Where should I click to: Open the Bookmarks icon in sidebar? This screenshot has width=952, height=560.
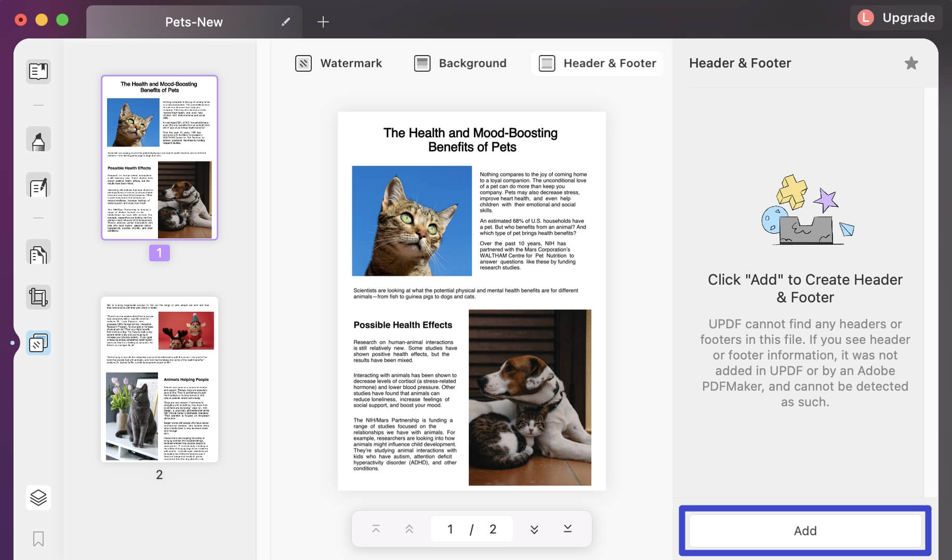click(38, 539)
